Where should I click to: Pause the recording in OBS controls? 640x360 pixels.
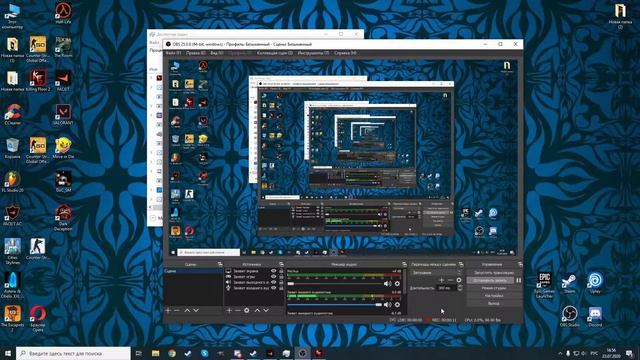(518, 280)
